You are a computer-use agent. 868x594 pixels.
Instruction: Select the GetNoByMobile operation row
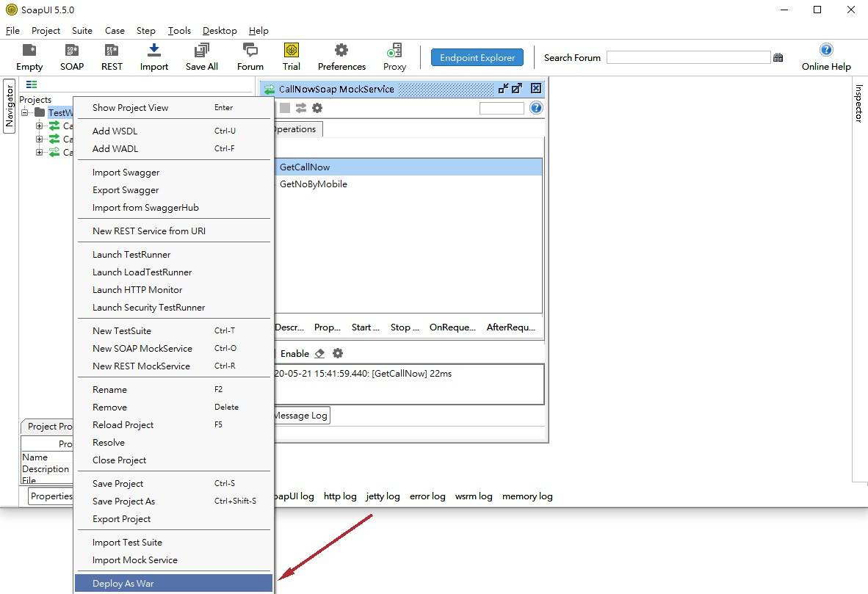[x=408, y=184]
